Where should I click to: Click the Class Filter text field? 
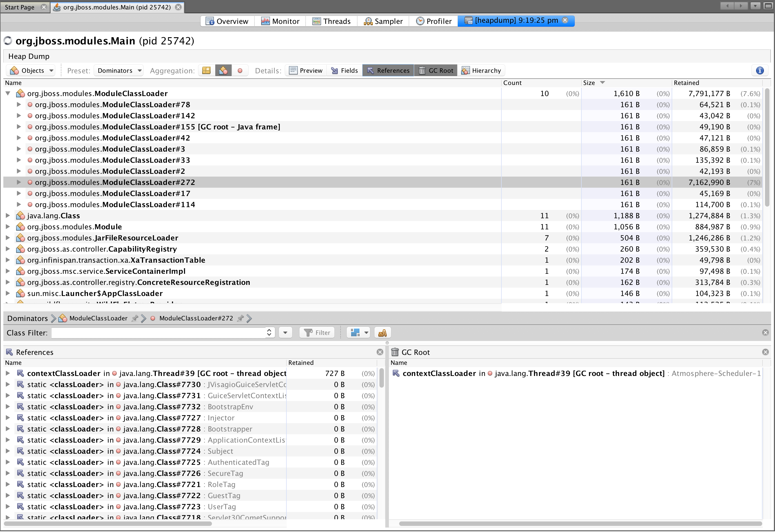pos(158,333)
